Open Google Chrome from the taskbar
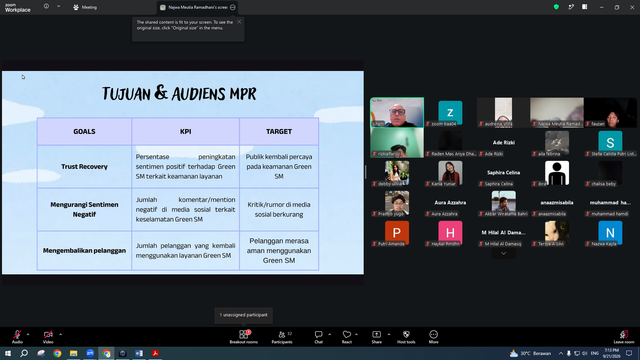 click(57, 353)
